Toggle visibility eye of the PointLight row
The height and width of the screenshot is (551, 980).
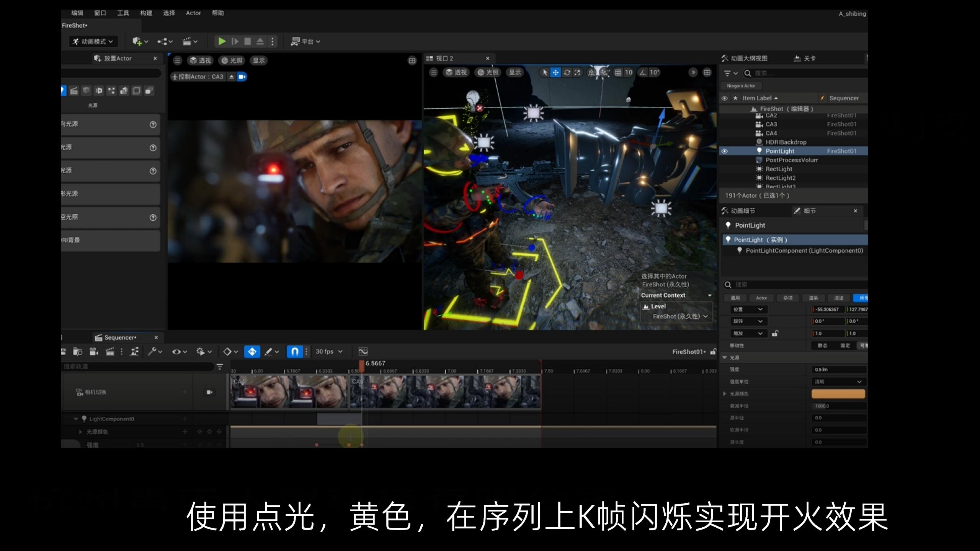724,151
